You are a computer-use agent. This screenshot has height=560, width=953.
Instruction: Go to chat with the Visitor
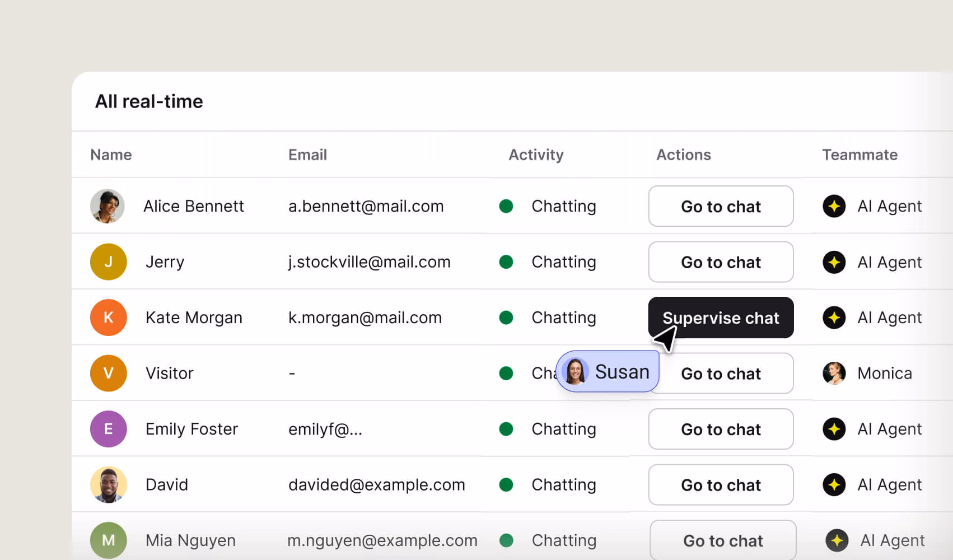click(x=721, y=373)
